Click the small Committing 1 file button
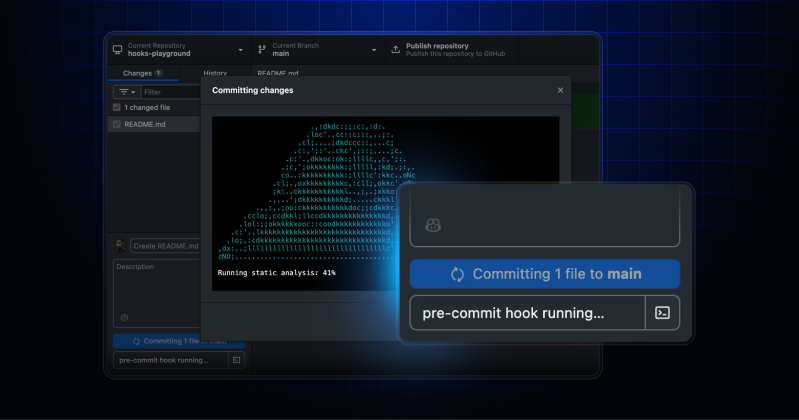799x420 pixels. (x=179, y=341)
